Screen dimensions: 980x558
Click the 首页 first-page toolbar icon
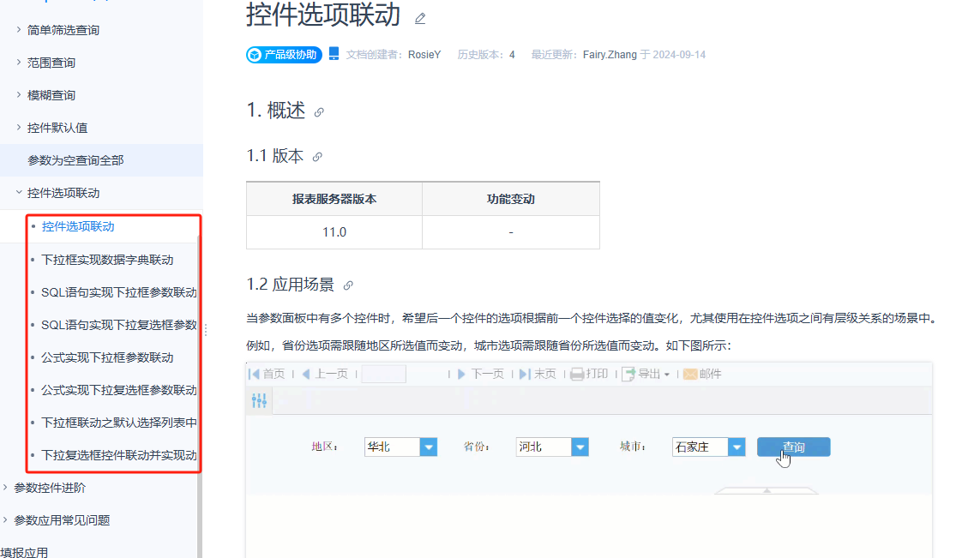pyautogui.click(x=254, y=374)
